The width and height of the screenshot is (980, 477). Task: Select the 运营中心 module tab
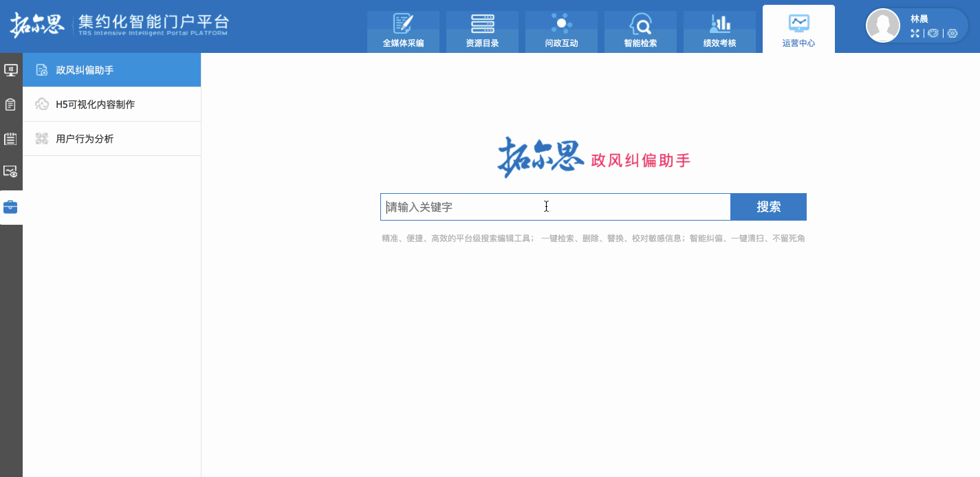tap(798, 30)
